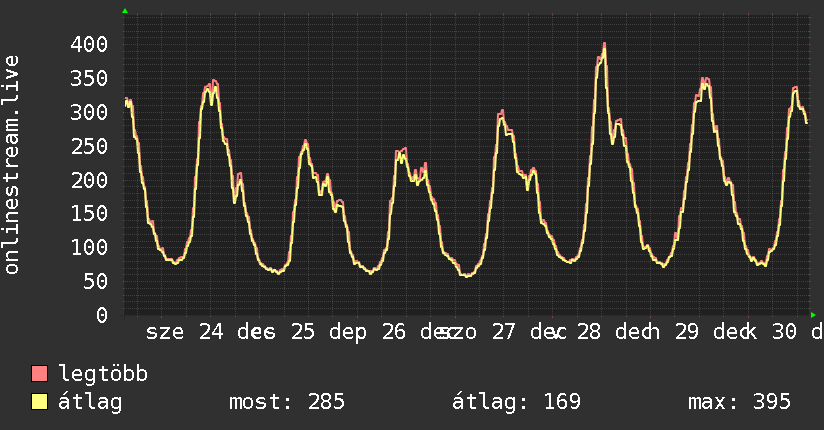
Task: Click the green arrow atop the y-axis
Action: (125, 11)
